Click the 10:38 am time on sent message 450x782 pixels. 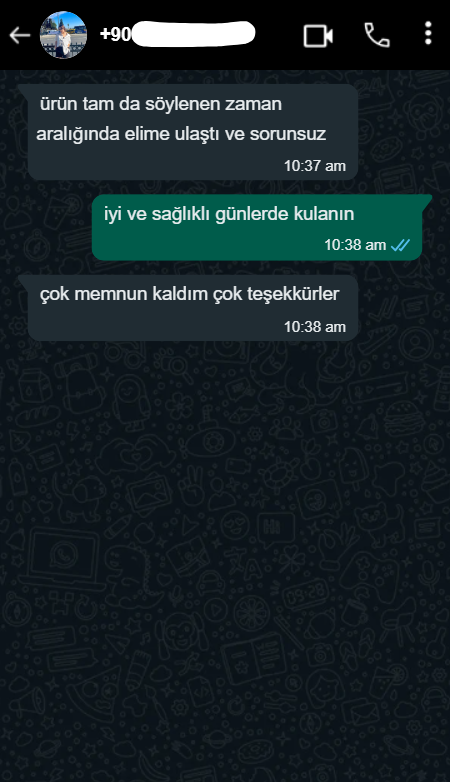coord(355,245)
